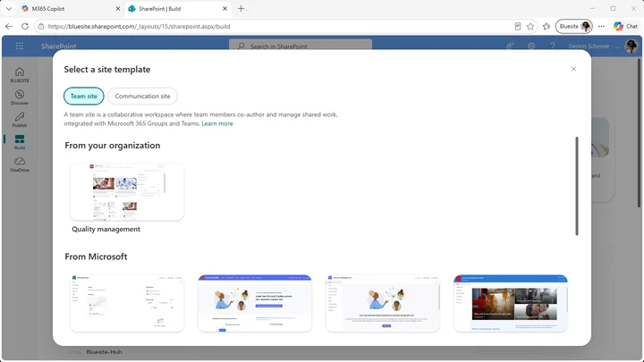Image resolution: width=644 pixels, height=362 pixels.
Task: Open the SharePoint settings gear icon
Action: click(531, 46)
